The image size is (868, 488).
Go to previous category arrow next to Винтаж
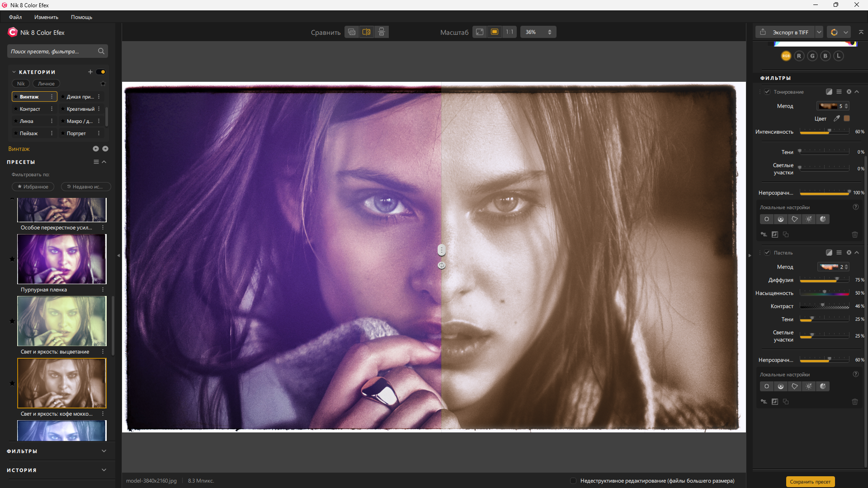(96, 149)
